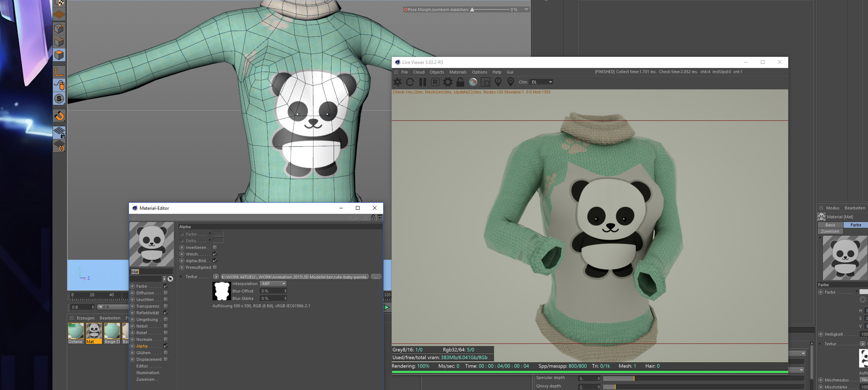This screenshot has height=390, width=868.
Task: Uncheck the Weich checkbox
Action: [x=215, y=254]
